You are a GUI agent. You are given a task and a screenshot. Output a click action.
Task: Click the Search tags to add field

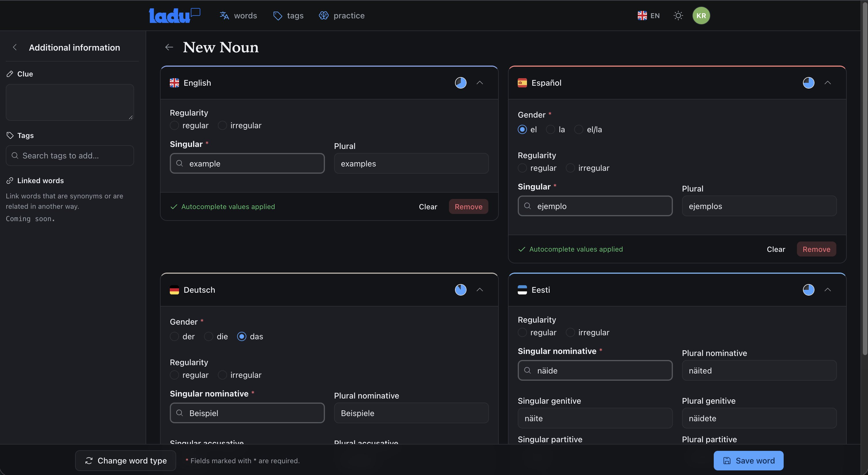point(70,156)
